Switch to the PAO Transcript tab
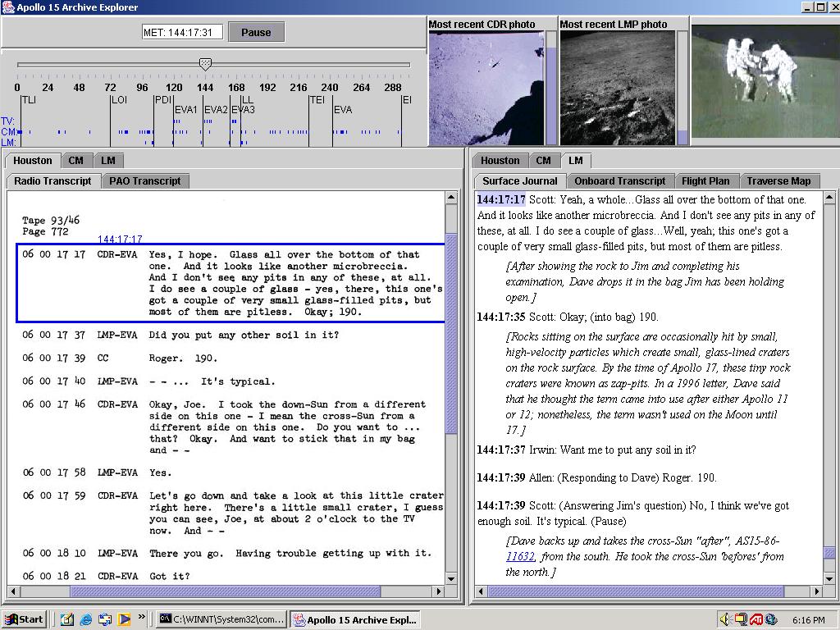 (145, 180)
